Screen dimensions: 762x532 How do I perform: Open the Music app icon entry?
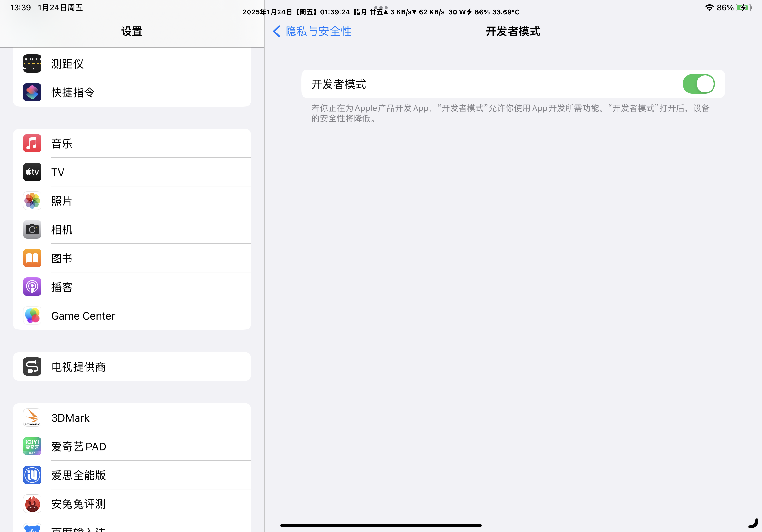tap(32, 143)
